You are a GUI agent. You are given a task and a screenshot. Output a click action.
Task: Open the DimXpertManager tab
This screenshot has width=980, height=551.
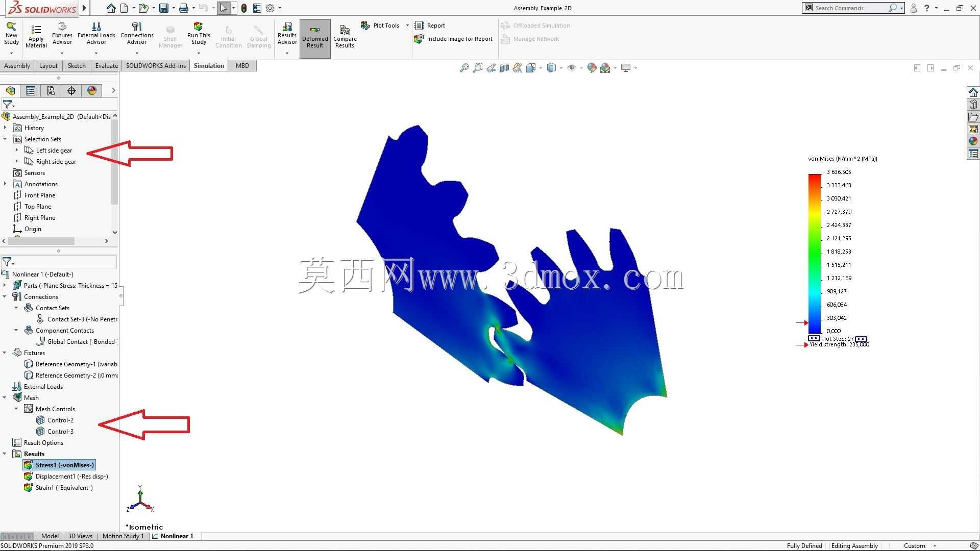71,91
